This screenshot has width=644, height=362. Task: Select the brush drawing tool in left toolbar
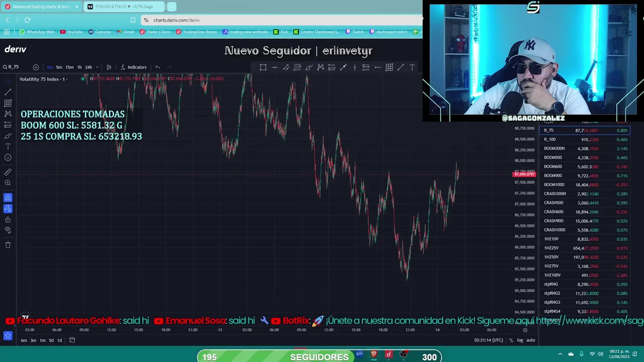click(x=8, y=136)
